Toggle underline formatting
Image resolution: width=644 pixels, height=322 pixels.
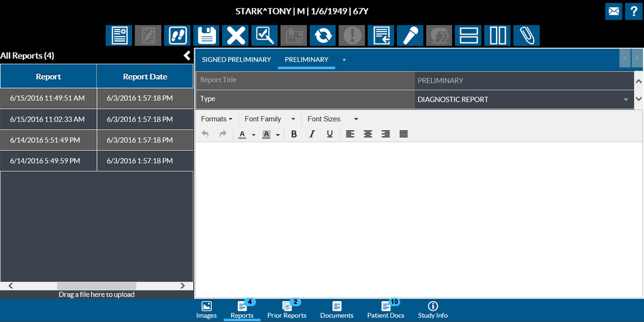[x=329, y=134]
